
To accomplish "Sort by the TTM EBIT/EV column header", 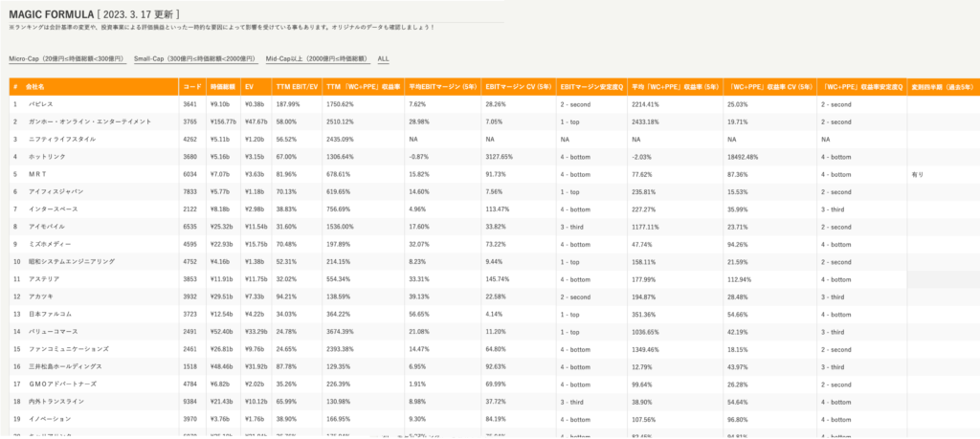I will click(x=297, y=87).
